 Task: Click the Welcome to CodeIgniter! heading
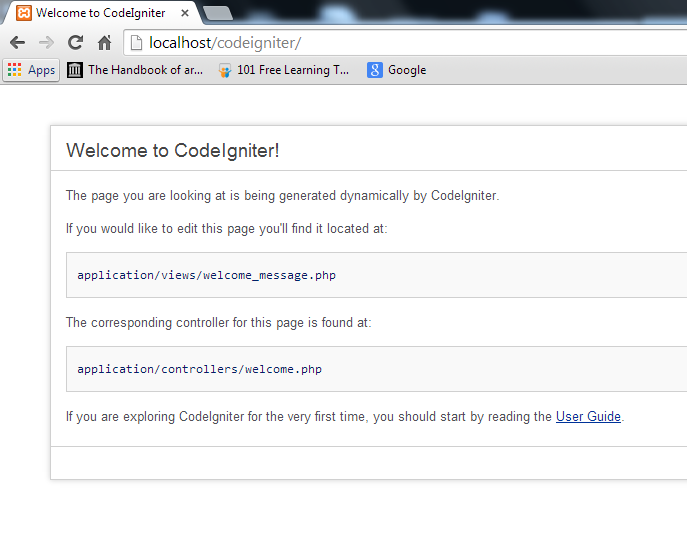click(x=173, y=150)
